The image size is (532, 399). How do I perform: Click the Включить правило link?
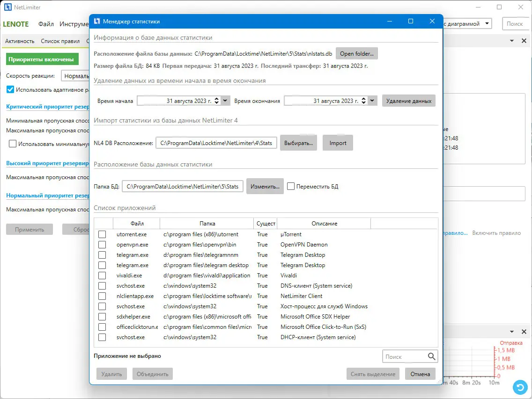click(x=496, y=233)
